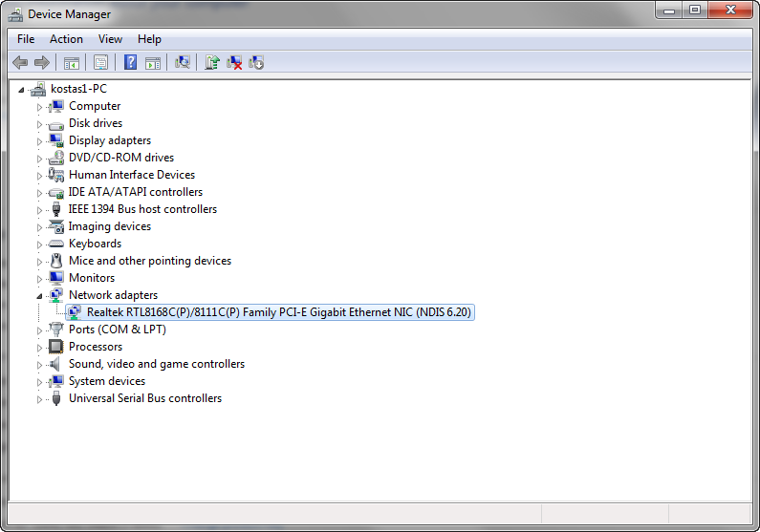Open the File menu

[x=26, y=39]
